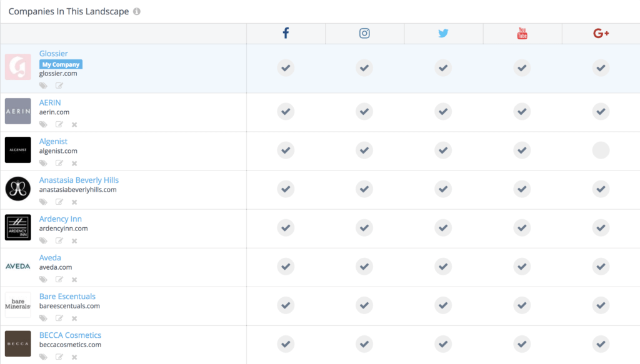This screenshot has width=640, height=364.
Task: Click the Instagram column header icon
Action: [364, 33]
